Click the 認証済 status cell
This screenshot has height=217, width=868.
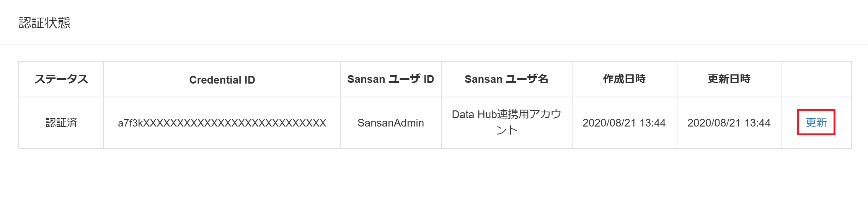pos(61,123)
